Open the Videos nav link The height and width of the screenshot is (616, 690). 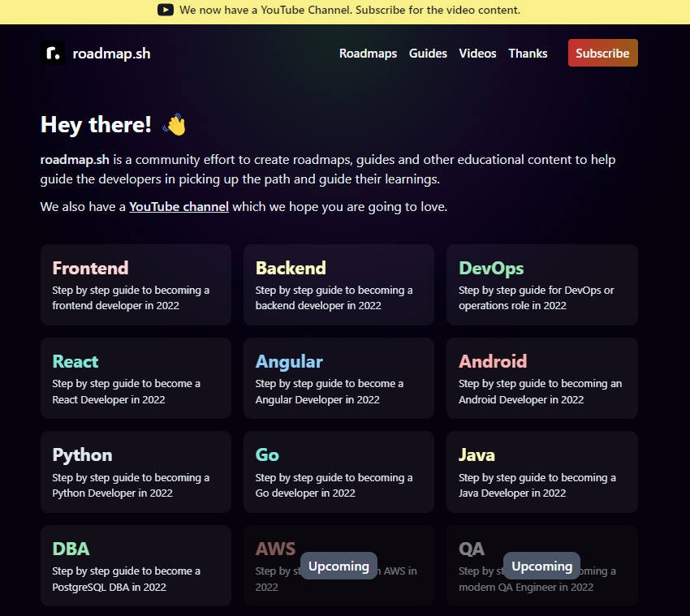coord(477,54)
